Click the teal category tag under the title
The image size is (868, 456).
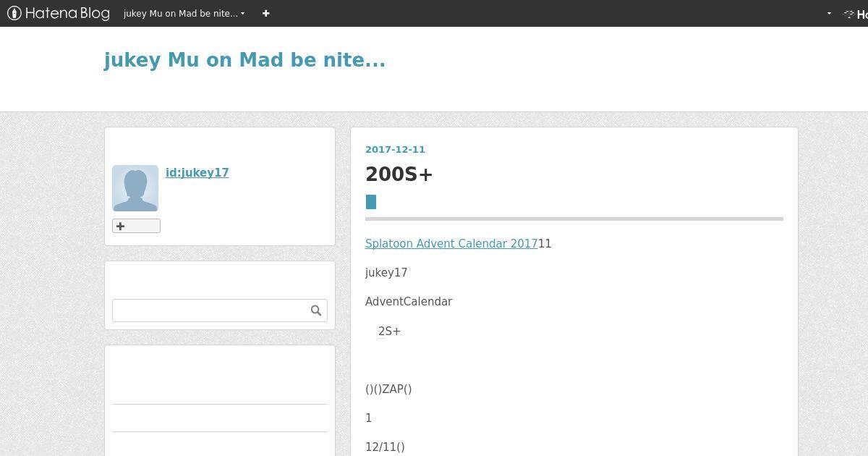[371, 202]
